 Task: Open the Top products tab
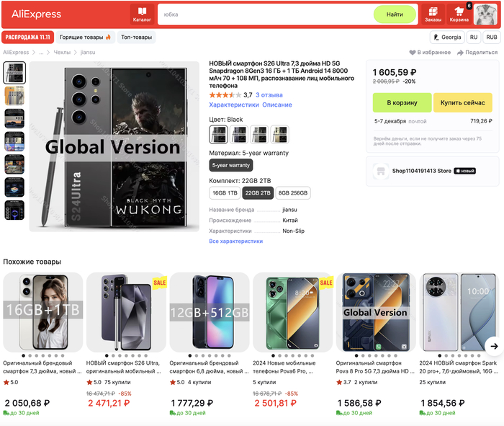click(x=136, y=37)
